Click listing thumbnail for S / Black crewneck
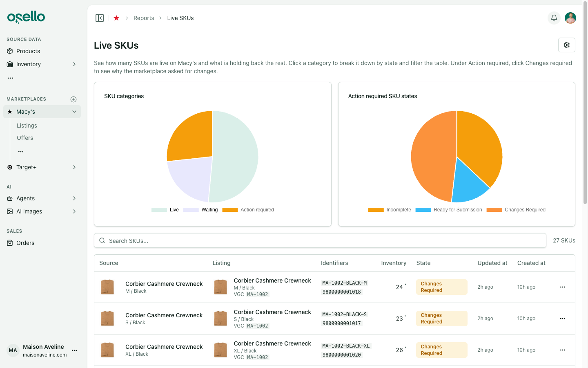Image resolution: width=588 pixels, height=368 pixels. [220, 319]
